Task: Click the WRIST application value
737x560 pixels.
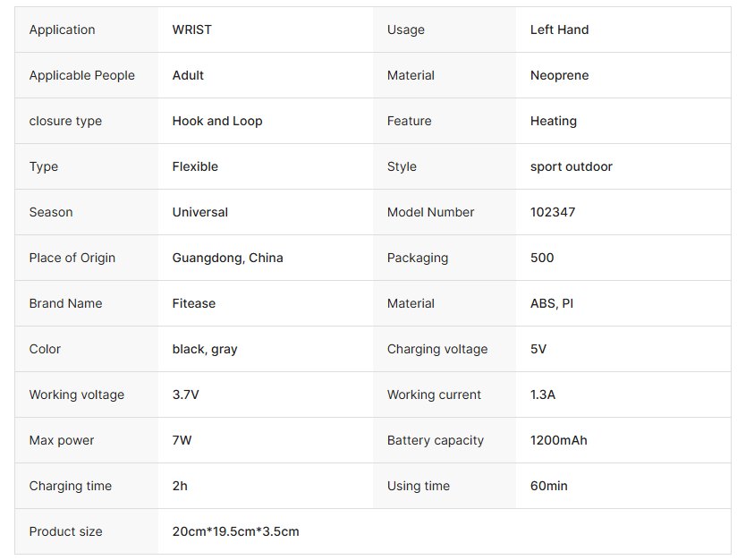Action: tap(191, 30)
